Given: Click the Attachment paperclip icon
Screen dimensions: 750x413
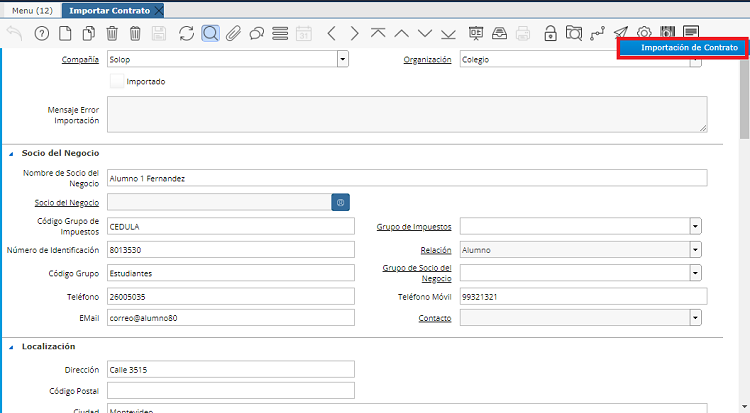Looking at the screenshot, I should 233,33.
